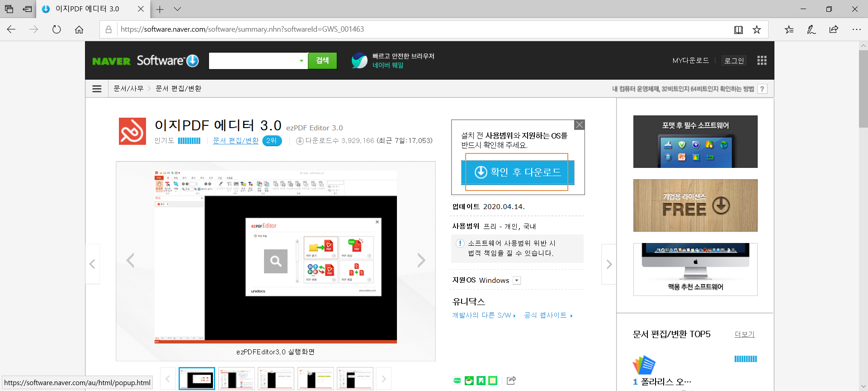Click the question mark help icon
Image resolution: width=868 pixels, height=391 pixels.
point(762,89)
